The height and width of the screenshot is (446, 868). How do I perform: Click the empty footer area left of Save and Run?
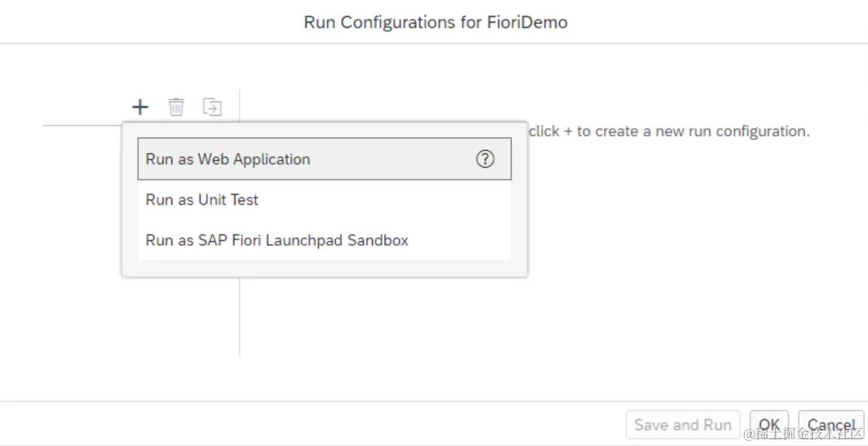coord(301,424)
